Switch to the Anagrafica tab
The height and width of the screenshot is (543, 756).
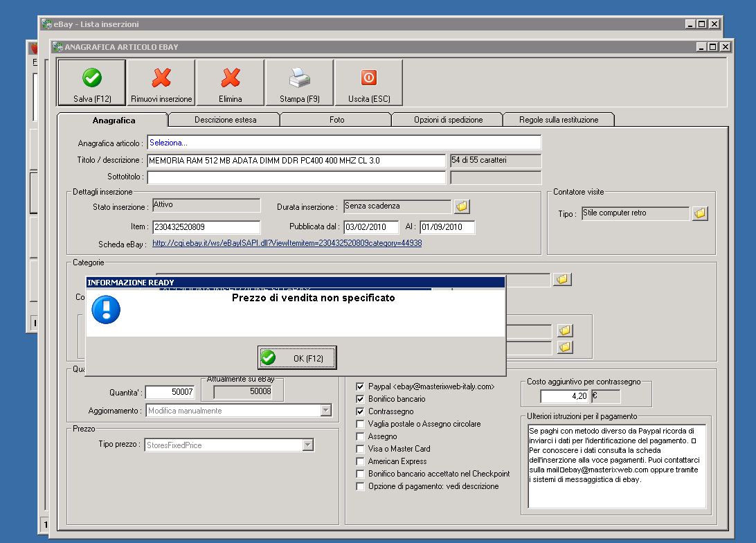pyautogui.click(x=114, y=120)
